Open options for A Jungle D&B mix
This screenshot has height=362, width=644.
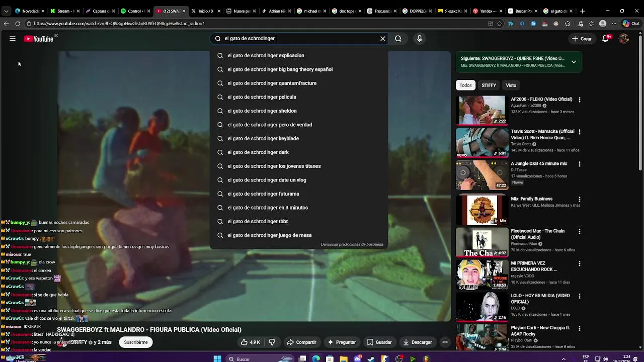coord(579,164)
